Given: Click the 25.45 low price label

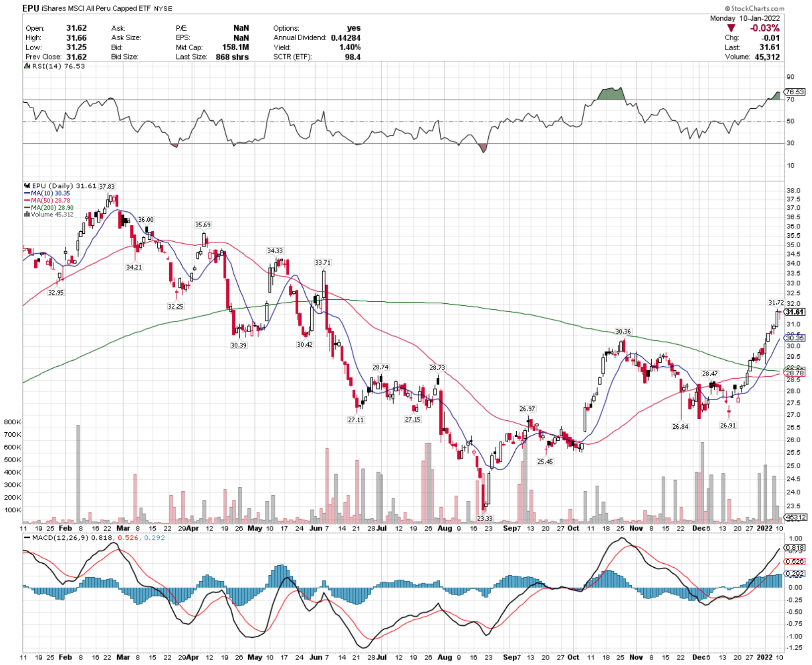Looking at the screenshot, I should (545, 462).
